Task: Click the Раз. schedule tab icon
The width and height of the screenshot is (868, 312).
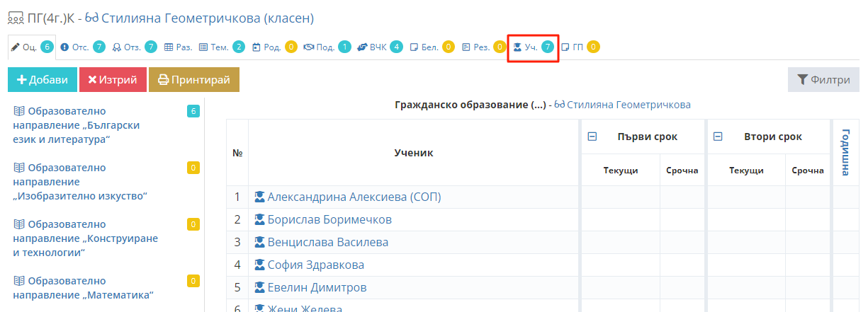Action: pyautogui.click(x=169, y=47)
